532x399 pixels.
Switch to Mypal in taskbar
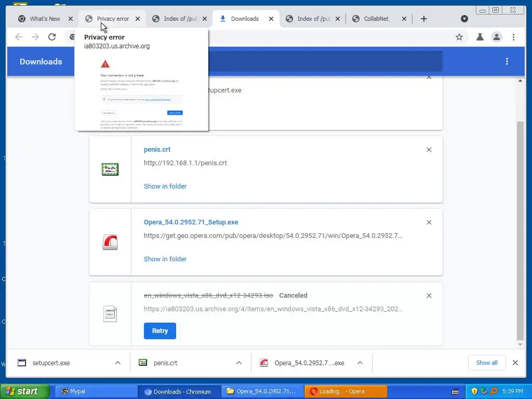[x=96, y=391]
